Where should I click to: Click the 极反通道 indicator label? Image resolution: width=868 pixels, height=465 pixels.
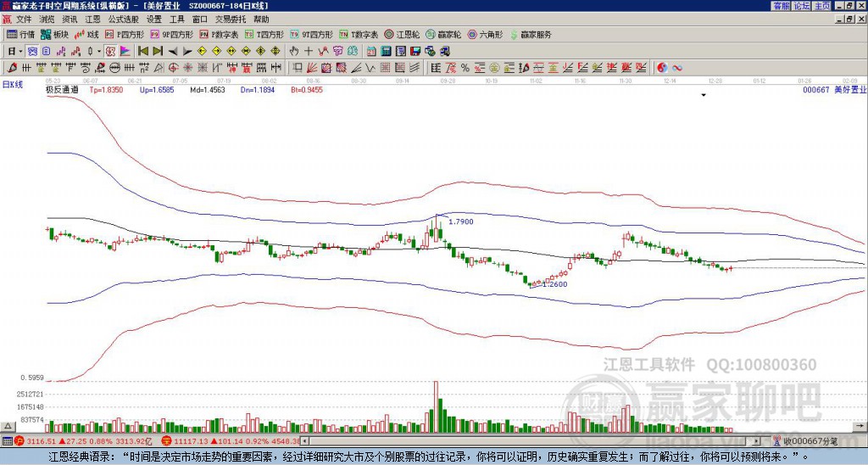tap(62, 89)
